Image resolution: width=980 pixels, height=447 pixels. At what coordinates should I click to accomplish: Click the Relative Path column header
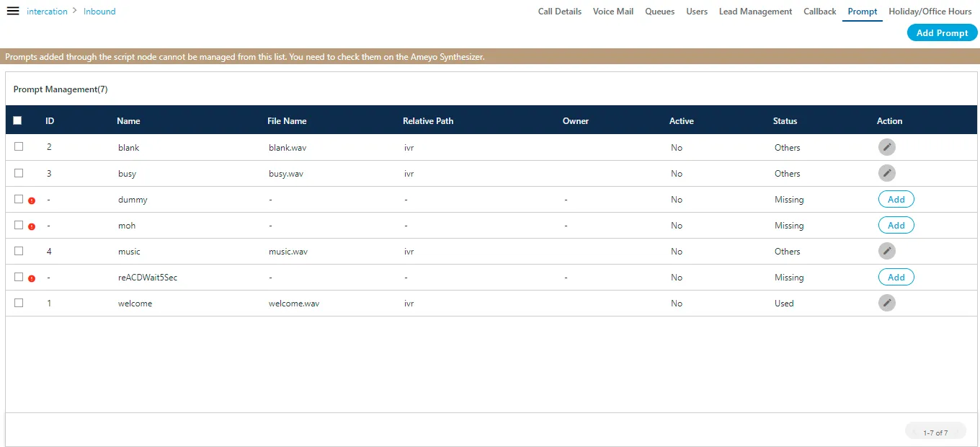(x=428, y=121)
